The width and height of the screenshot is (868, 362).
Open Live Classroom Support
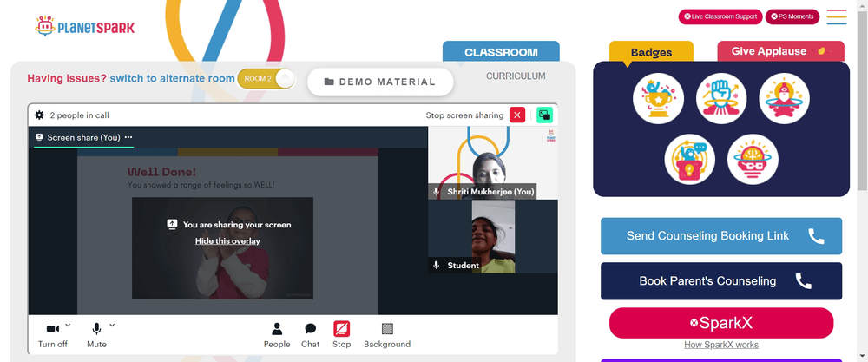click(720, 16)
